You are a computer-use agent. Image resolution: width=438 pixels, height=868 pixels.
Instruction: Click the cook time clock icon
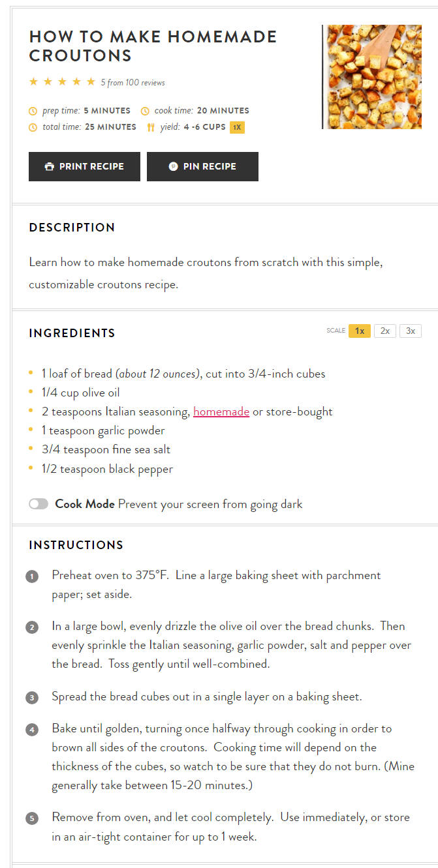[145, 111]
